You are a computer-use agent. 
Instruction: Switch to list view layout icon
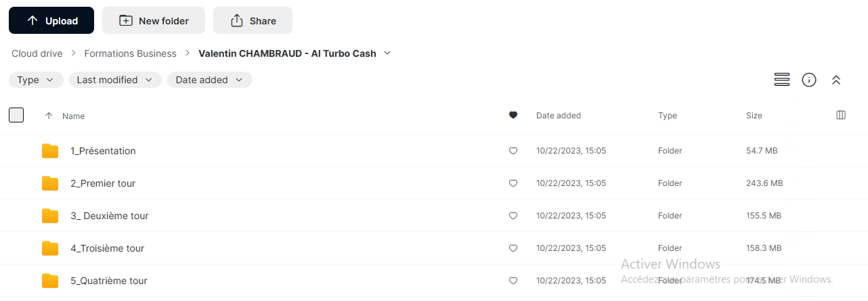(782, 80)
